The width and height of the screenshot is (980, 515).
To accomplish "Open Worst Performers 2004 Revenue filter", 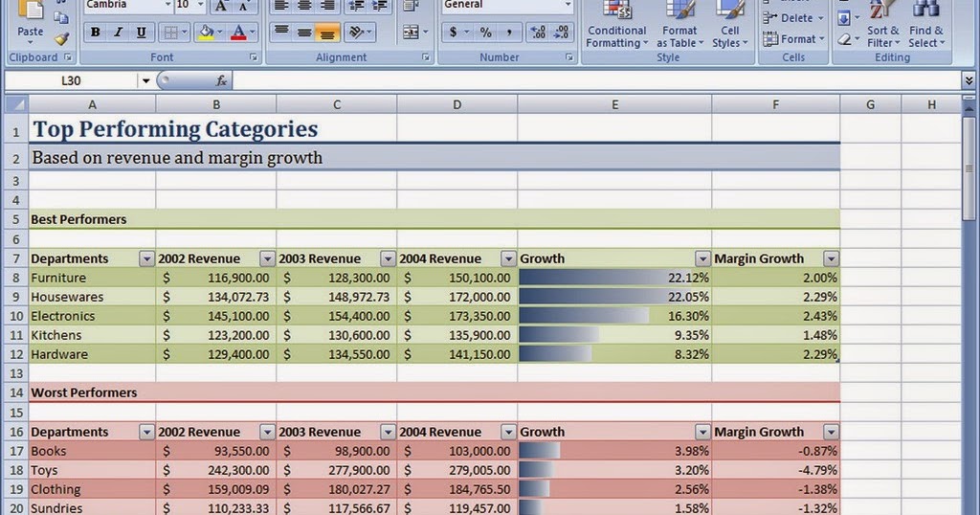I will click(508, 432).
